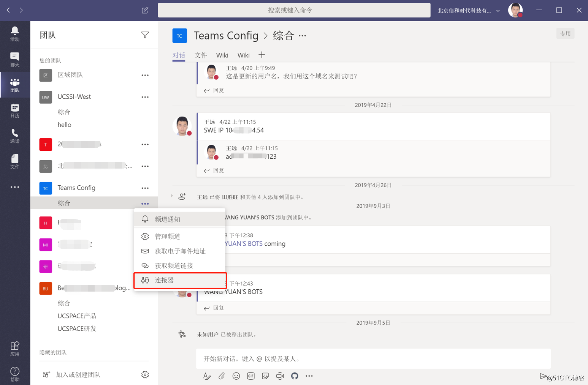Click the compose toolbar more options ellipsis
Image resolution: width=588 pixels, height=385 pixels.
click(309, 376)
